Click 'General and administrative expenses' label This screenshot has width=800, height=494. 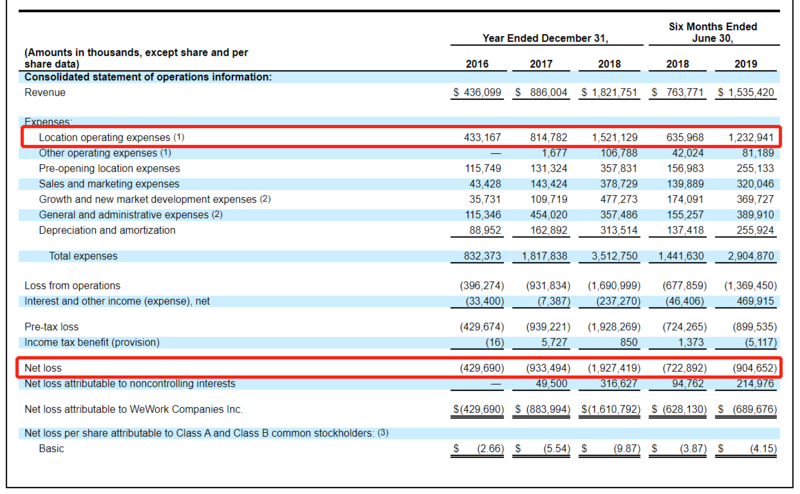131,215
